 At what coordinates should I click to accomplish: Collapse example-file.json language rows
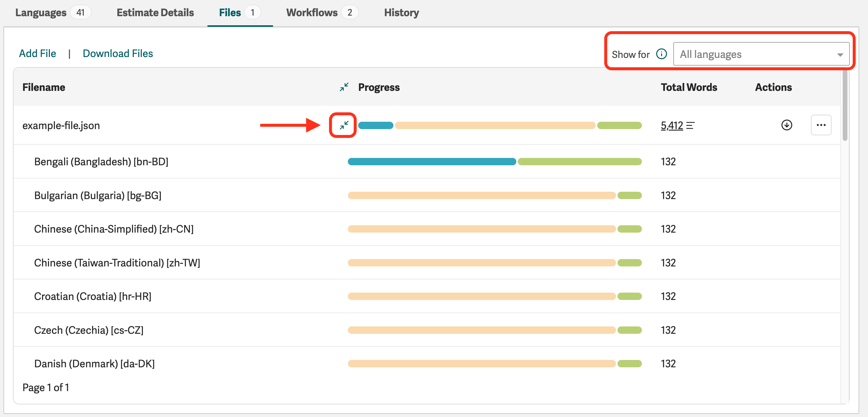tap(344, 125)
